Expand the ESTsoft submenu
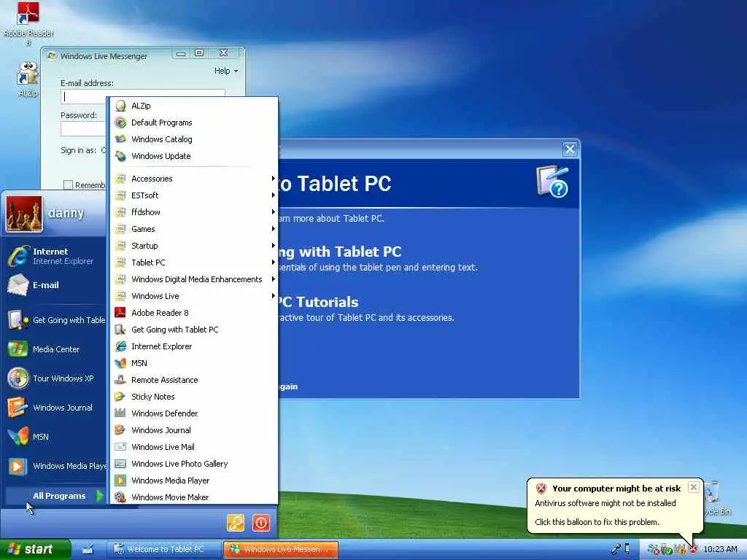 point(194,195)
